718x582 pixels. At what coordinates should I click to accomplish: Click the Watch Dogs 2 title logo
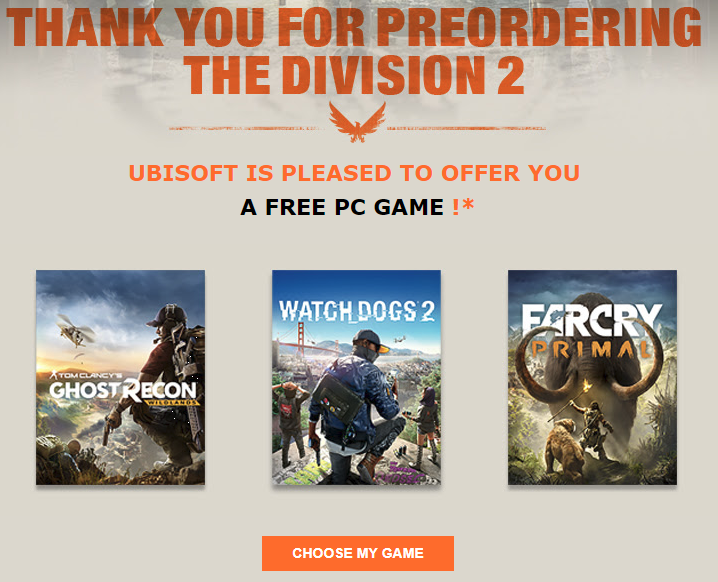click(356, 311)
